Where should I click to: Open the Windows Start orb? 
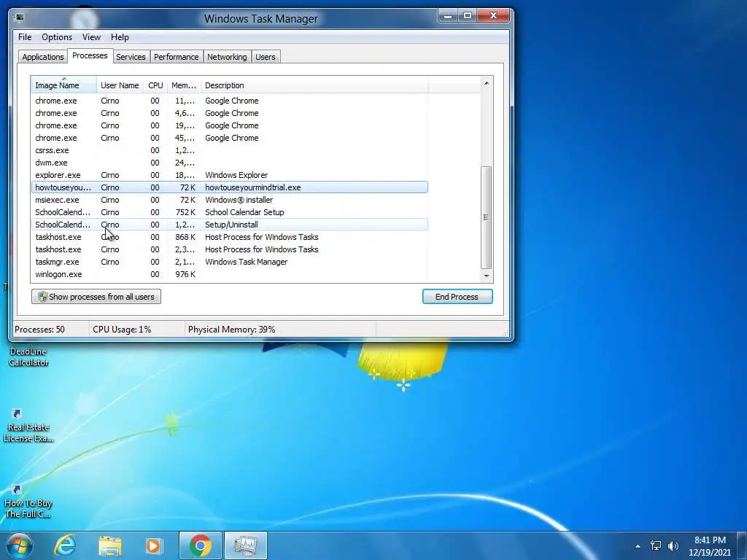[x=20, y=545]
